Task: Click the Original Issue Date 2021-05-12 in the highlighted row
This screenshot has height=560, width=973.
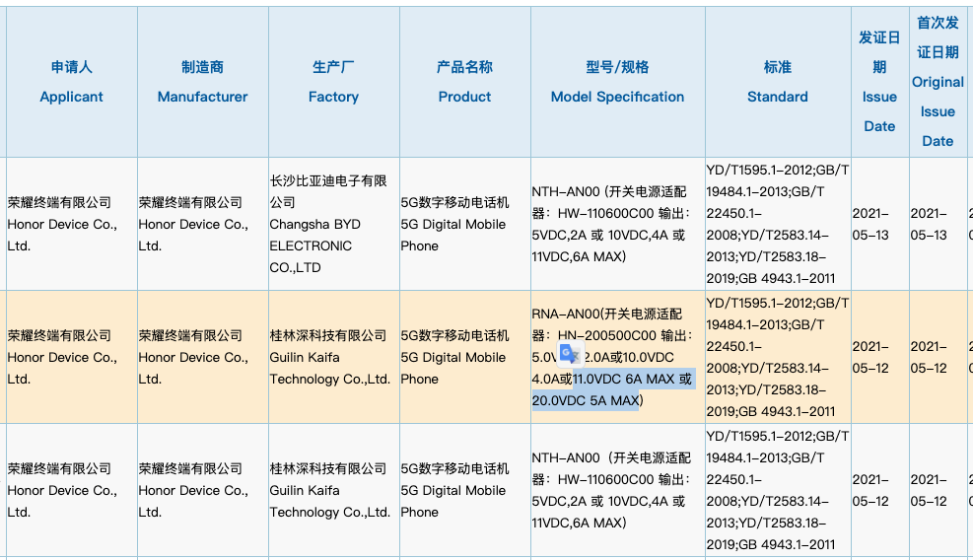Action: [938, 357]
